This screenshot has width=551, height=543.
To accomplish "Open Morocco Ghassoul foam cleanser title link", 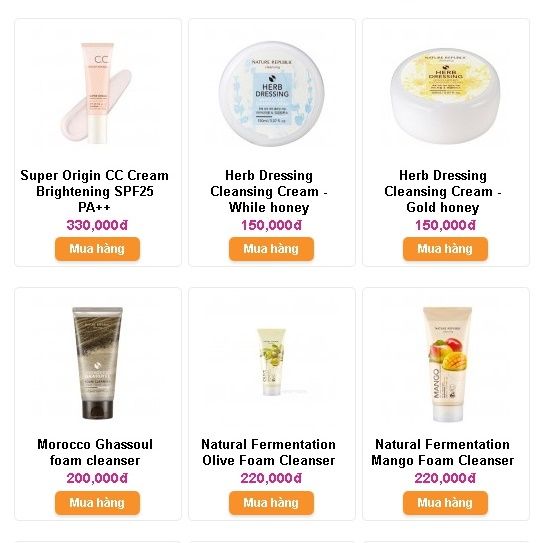I will point(95,452).
